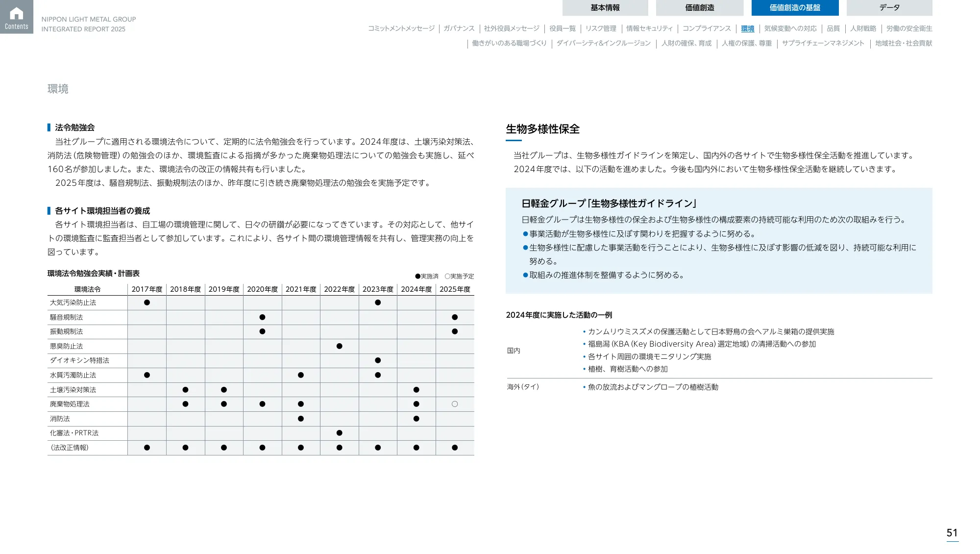Click the page number 51
This screenshot has height=554, width=980.
[952, 531]
